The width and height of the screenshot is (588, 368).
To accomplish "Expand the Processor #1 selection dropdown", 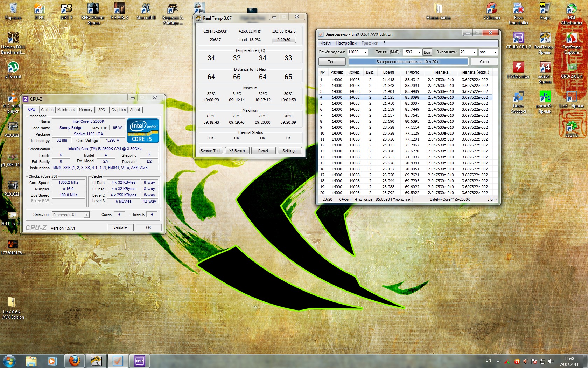I will [x=86, y=215].
